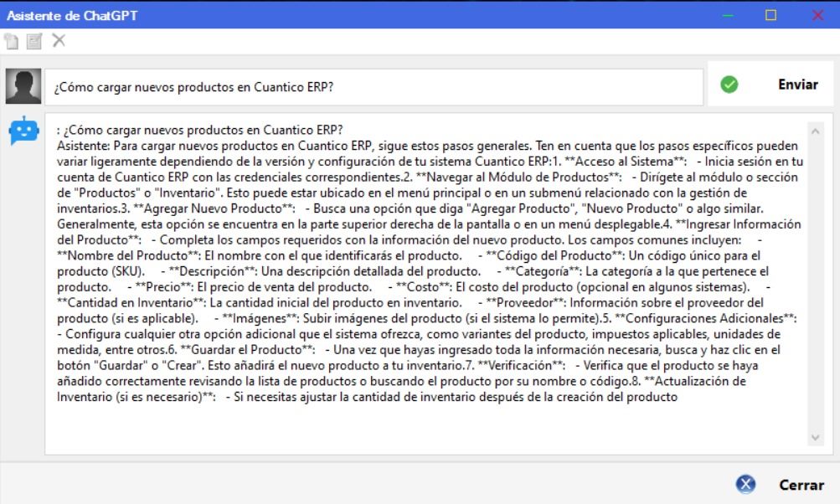Click the text "**Agregar Nuevo Producto**"
The height and width of the screenshot is (504, 840).
coord(214,208)
